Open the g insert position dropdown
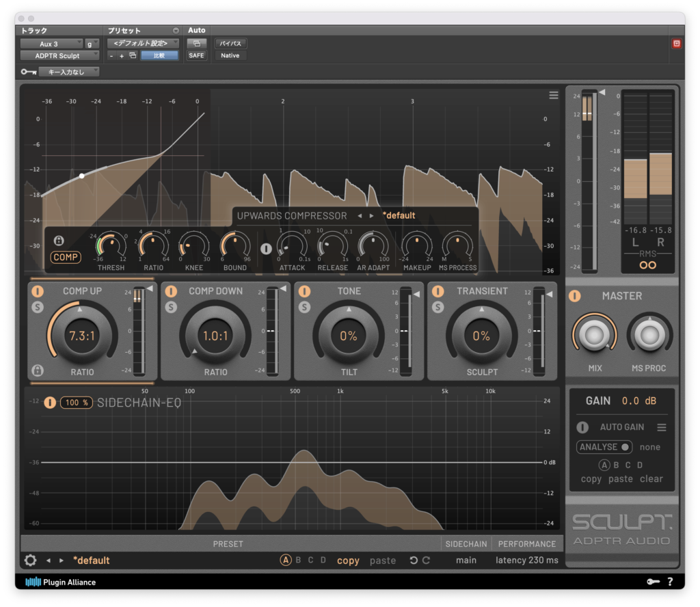The width and height of the screenshot is (700, 607). pyautogui.click(x=92, y=44)
